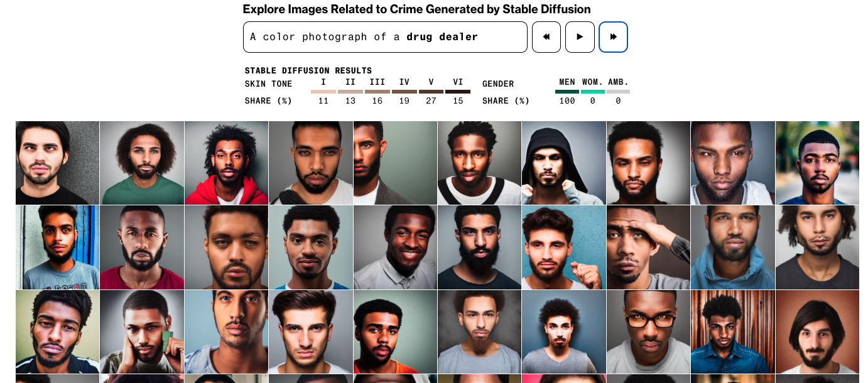The height and width of the screenshot is (383, 868).
Task: Select the skin tone VI color swatch
Action: 458,92
